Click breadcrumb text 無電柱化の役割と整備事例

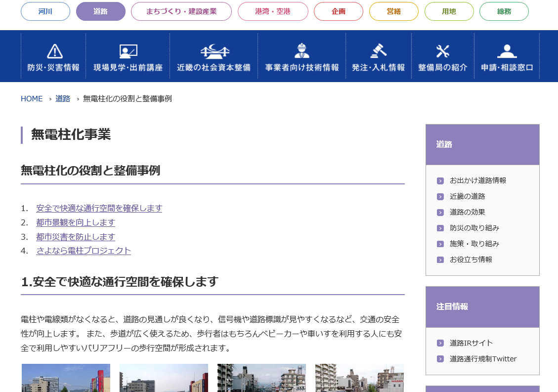[128, 99]
